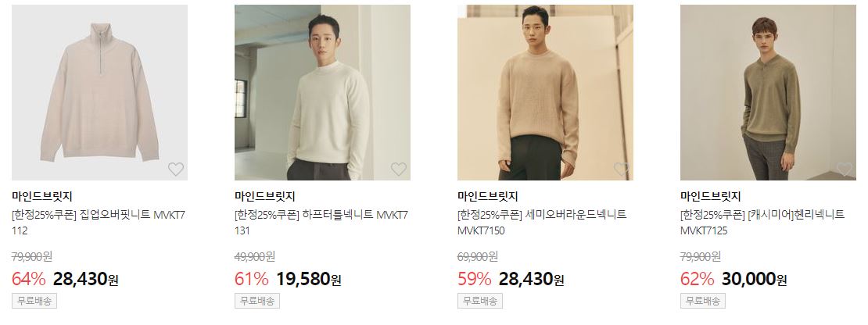Open the 집업오버핏니트 MVKT7112 product title
The image size is (868, 325).
pos(99,222)
